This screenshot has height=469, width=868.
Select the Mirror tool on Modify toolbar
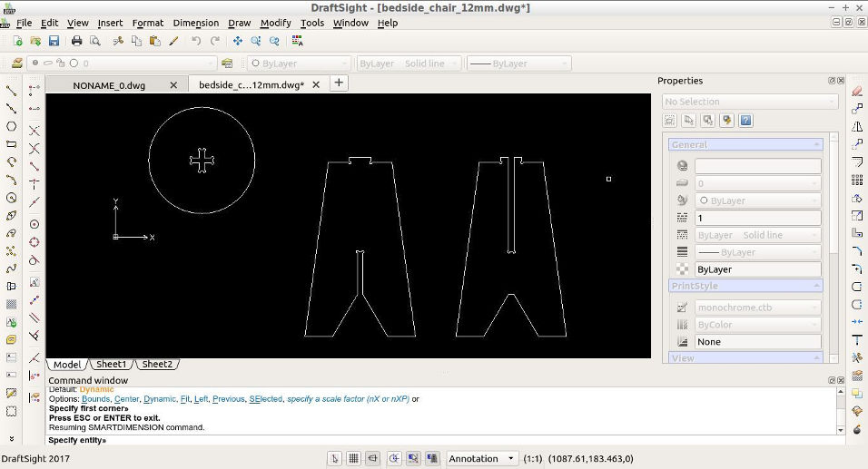(x=857, y=127)
